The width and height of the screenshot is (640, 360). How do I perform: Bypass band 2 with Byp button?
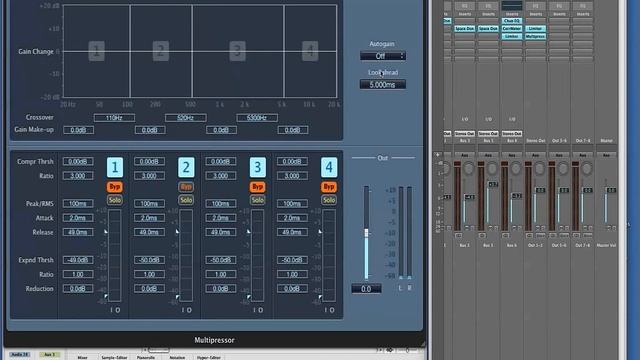[186, 187]
